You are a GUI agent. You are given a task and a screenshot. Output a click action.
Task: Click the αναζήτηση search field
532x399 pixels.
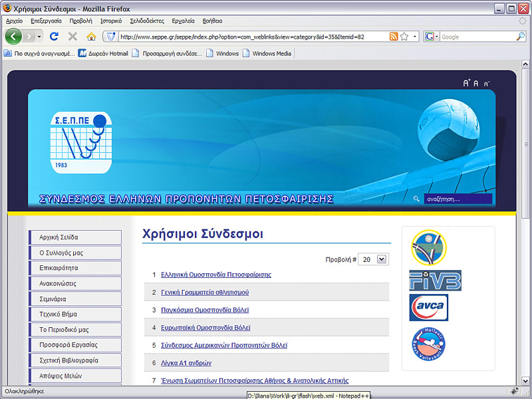pyautogui.click(x=458, y=199)
